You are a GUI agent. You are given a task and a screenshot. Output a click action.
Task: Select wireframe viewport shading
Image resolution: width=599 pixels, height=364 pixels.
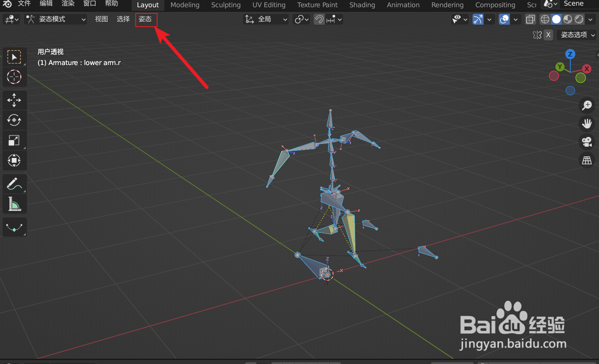point(545,19)
